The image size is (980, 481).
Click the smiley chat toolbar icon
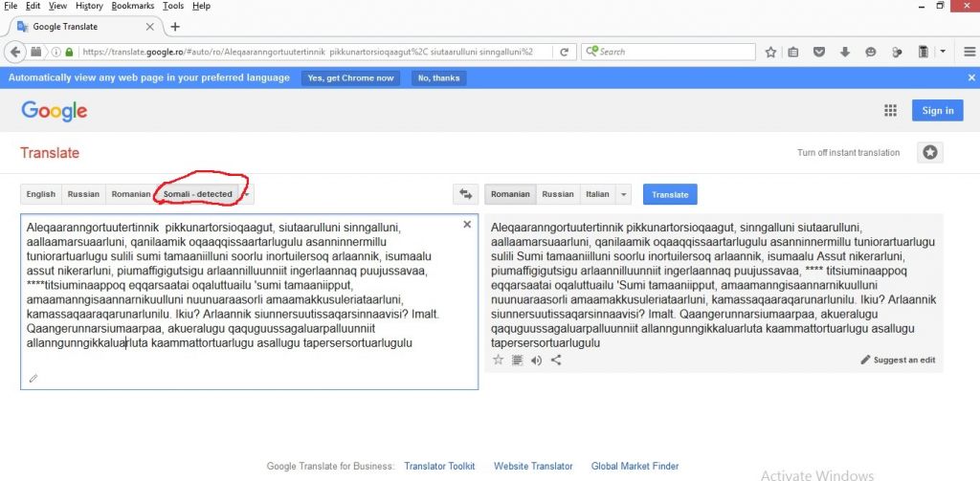coord(871,53)
